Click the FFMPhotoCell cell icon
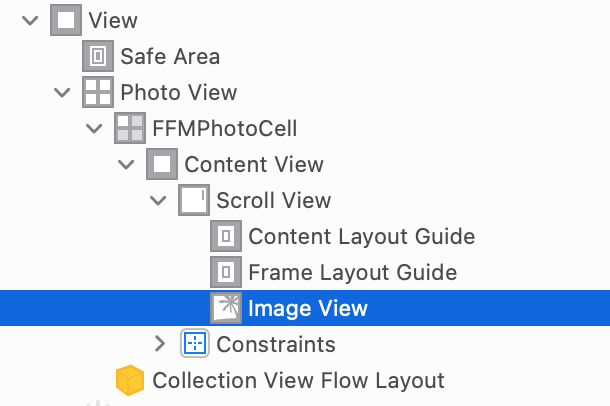The height and width of the screenshot is (406, 610). point(130,128)
